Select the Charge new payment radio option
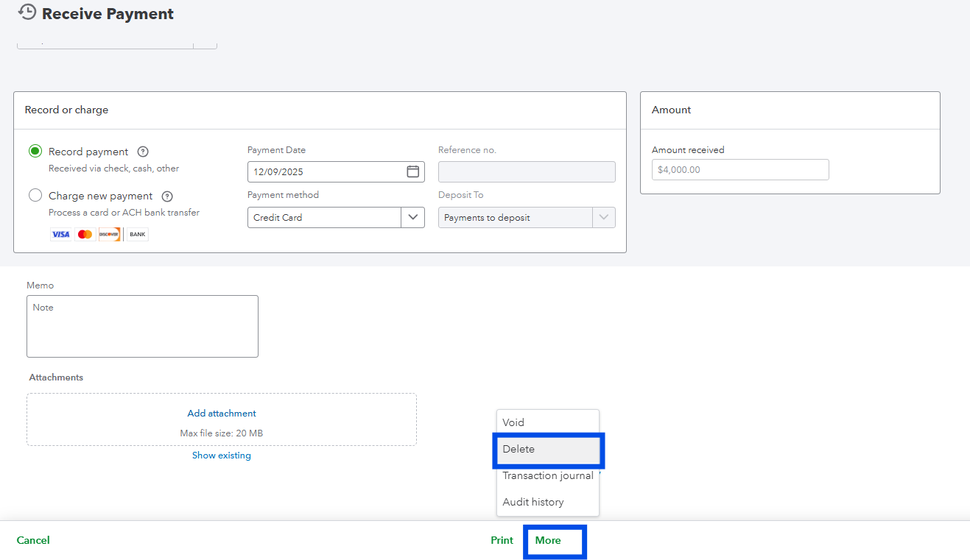The height and width of the screenshot is (560, 970). (35, 196)
